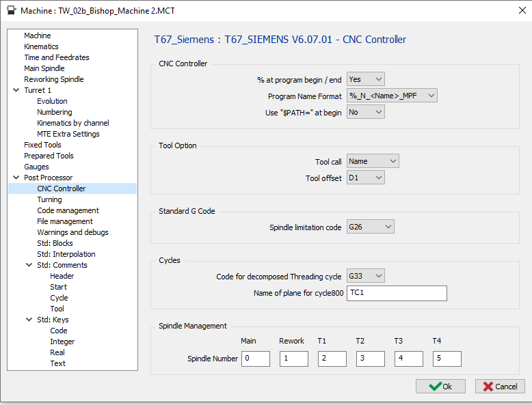Close the Machine dialog window

[x=514, y=10]
